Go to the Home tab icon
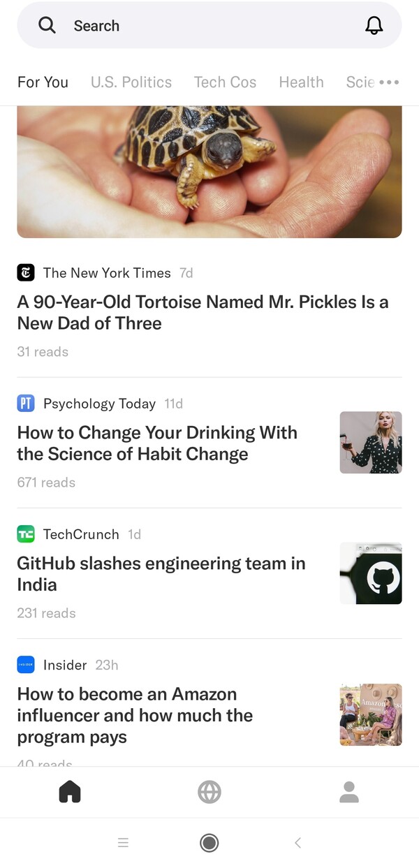 pyautogui.click(x=70, y=792)
